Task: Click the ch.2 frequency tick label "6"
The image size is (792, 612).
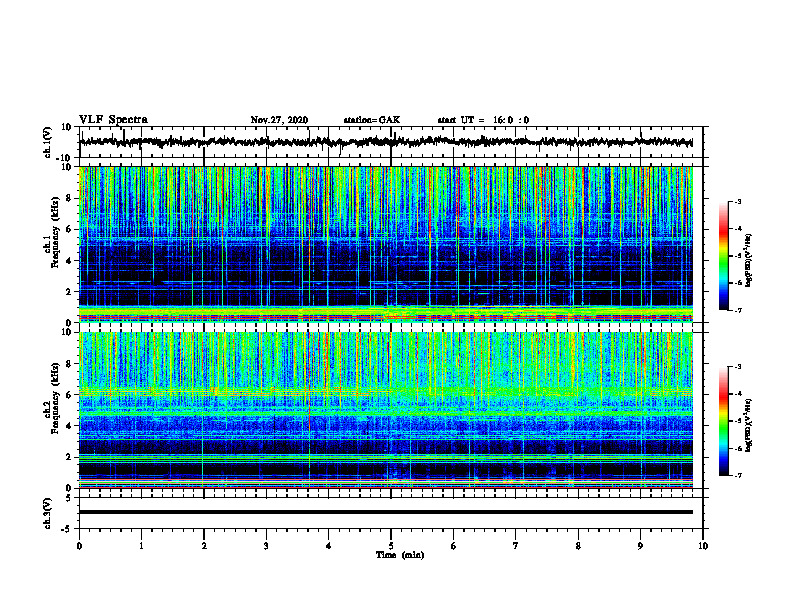Action: point(70,395)
